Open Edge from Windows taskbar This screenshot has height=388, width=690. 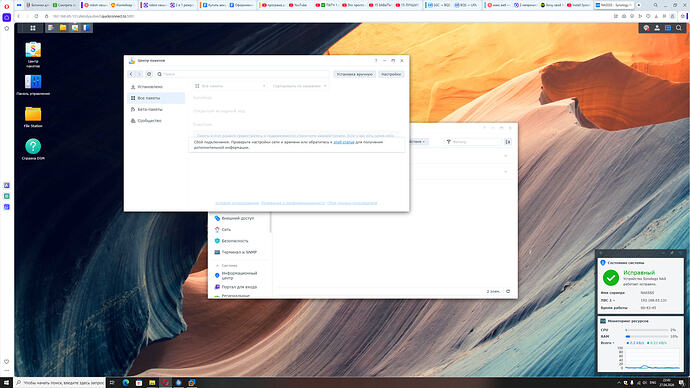[126, 383]
